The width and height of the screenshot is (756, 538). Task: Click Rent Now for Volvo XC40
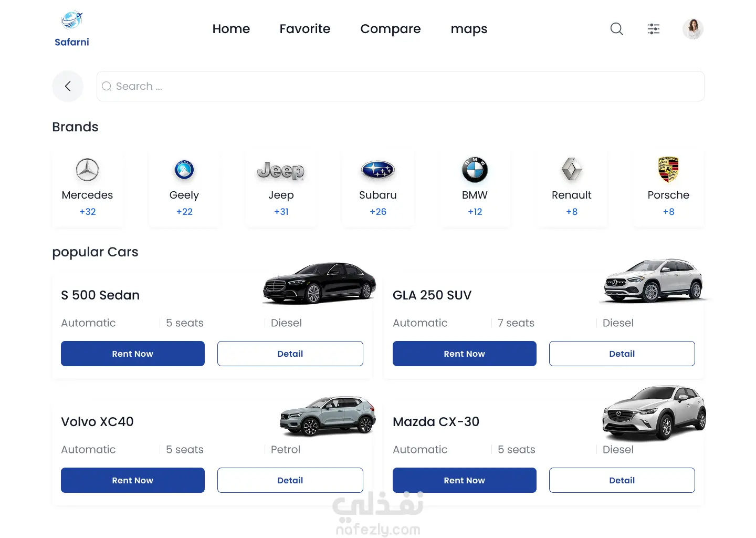[x=133, y=480]
